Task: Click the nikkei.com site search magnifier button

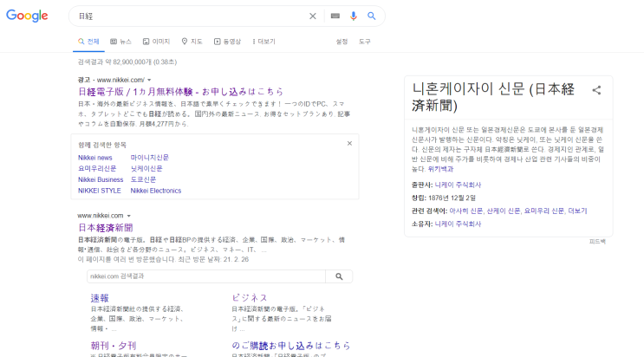Action: 339,276
